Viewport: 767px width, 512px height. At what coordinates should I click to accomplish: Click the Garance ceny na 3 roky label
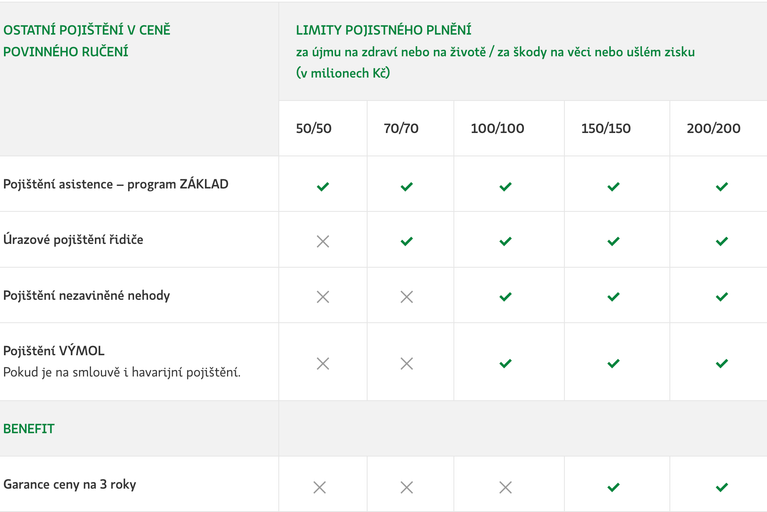tap(69, 485)
